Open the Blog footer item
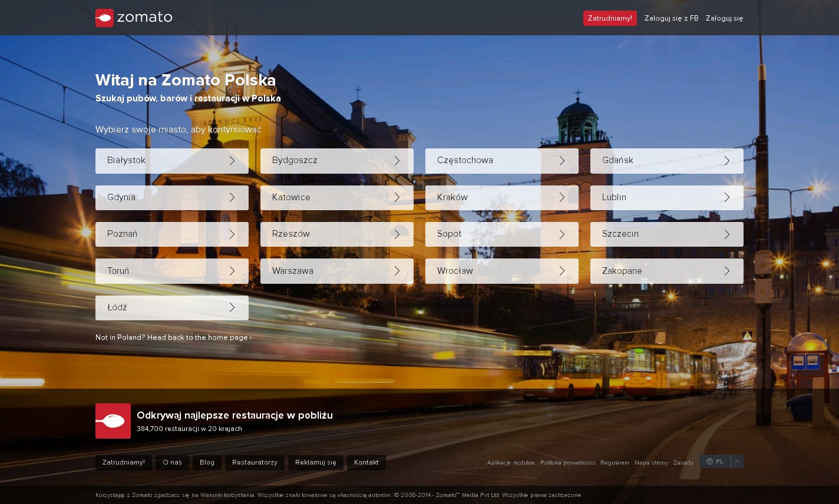Viewport: 839px width, 504px height. point(207,463)
